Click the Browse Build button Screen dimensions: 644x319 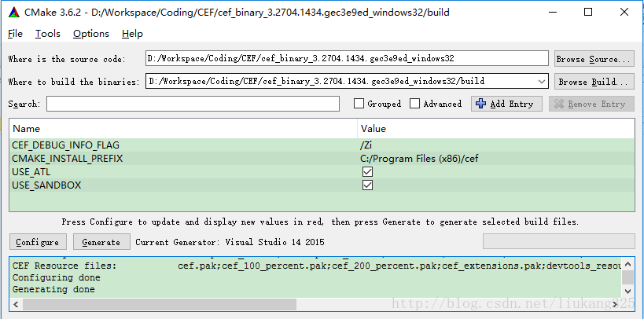(x=594, y=81)
